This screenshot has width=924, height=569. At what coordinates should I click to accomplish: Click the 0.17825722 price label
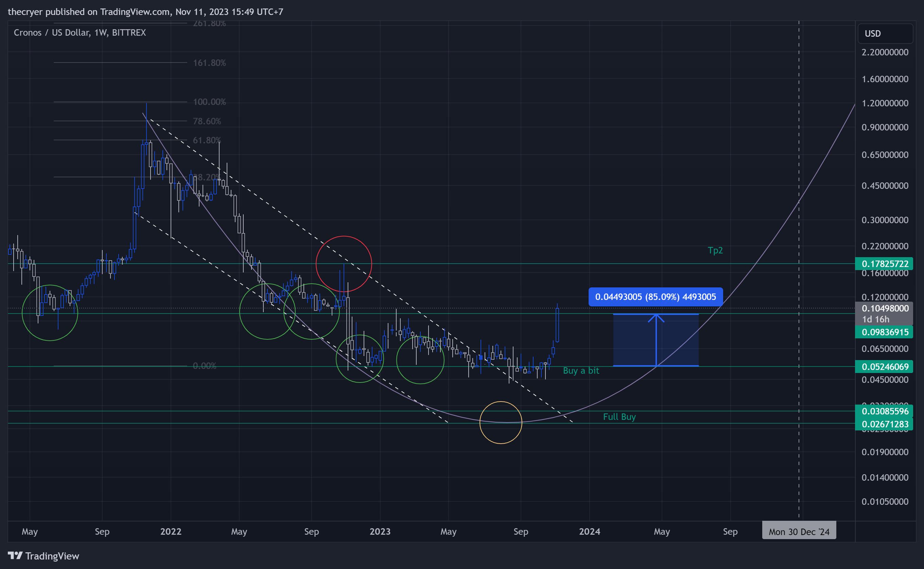[x=885, y=264]
